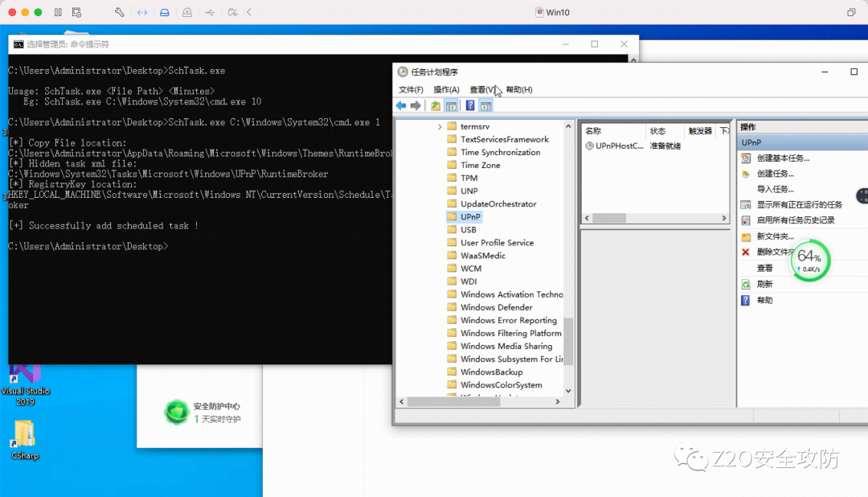Viewport: 868px width, 497px height.
Task: Select the WaaSMedic folder
Action: [x=483, y=256]
